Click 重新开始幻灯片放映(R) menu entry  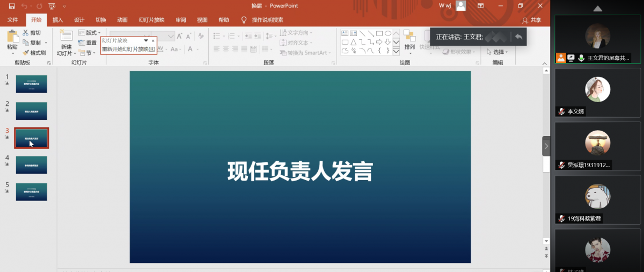[129, 49]
